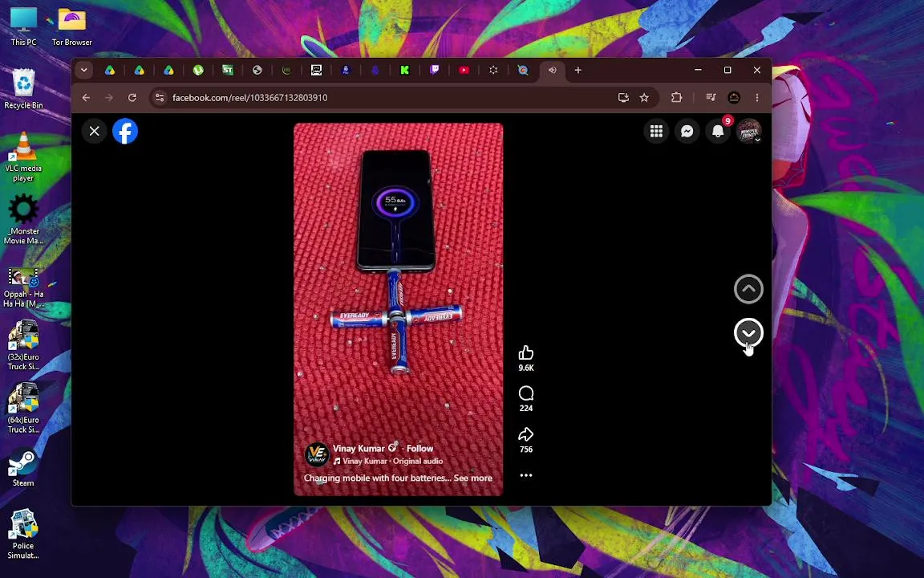Select the Oppah - Ha Ha Ha video file

pyautogui.click(x=23, y=287)
